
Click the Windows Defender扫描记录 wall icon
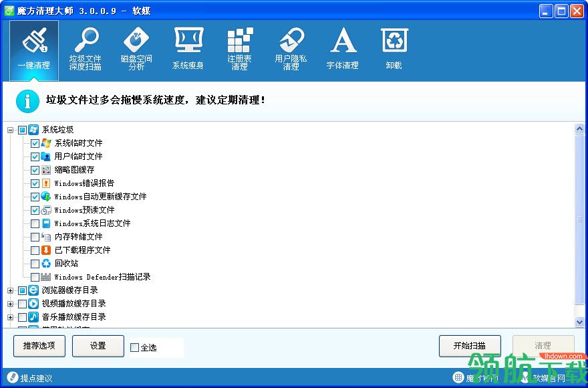pos(45,277)
